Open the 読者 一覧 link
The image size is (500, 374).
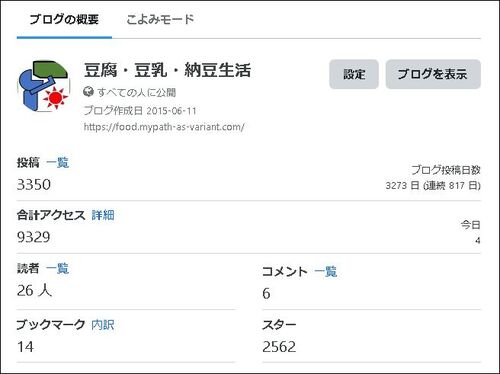click(58, 268)
